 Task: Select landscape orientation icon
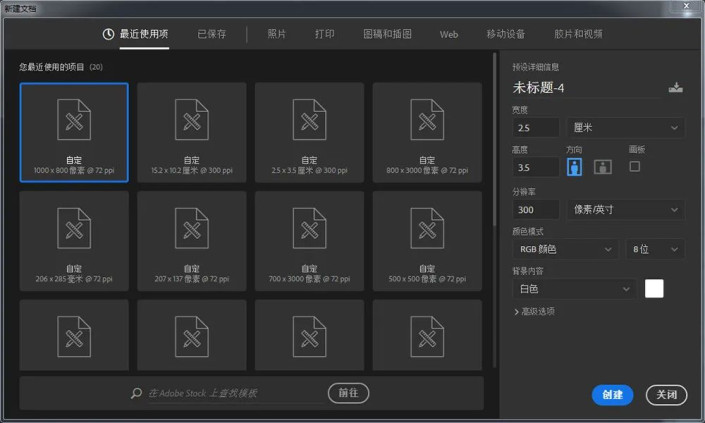pos(602,167)
